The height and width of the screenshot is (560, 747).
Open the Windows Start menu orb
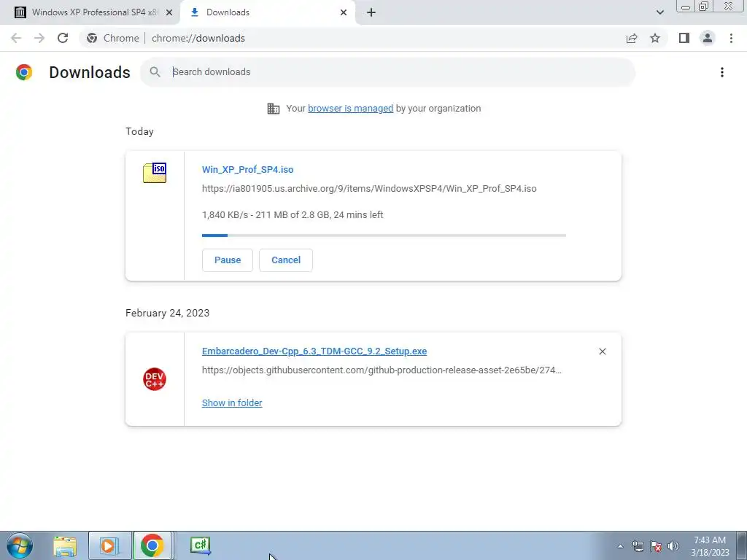tap(20, 545)
